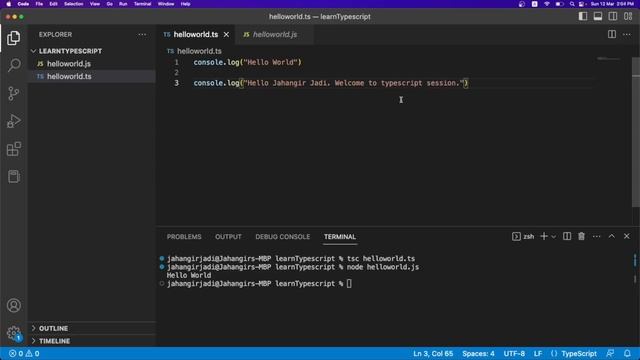The height and width of the screenshot is (360, 640).
Task: Open customize layout icon
Action: pyautogui.click(x=628, y=16)
